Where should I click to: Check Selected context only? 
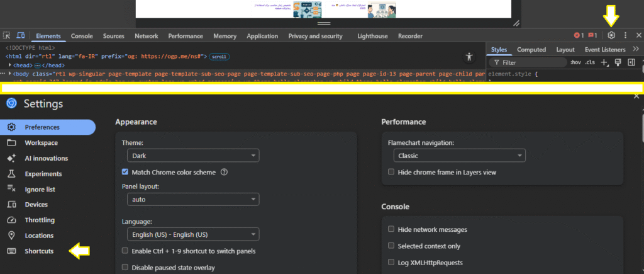(391, 246)
